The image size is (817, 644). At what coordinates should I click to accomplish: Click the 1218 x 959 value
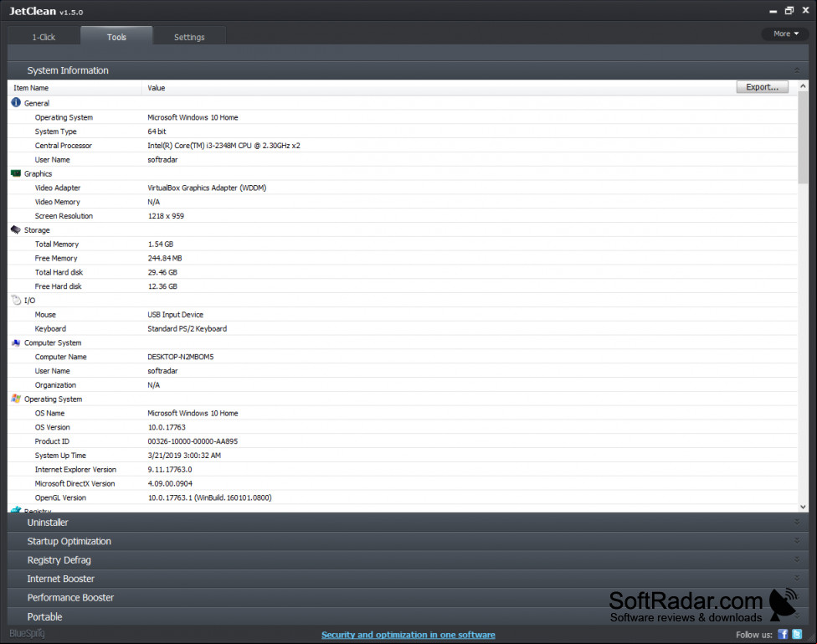click(166, 216)
